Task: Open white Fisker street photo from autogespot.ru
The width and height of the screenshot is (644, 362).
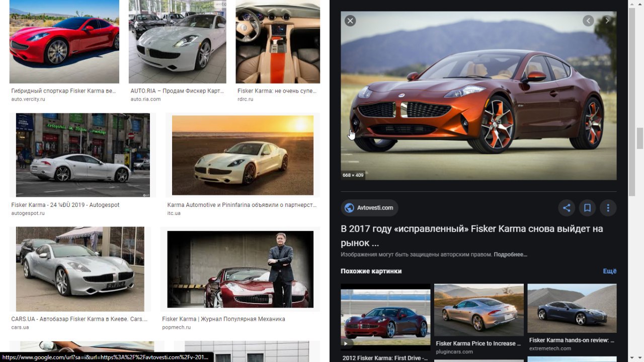Action: (83, 155)
